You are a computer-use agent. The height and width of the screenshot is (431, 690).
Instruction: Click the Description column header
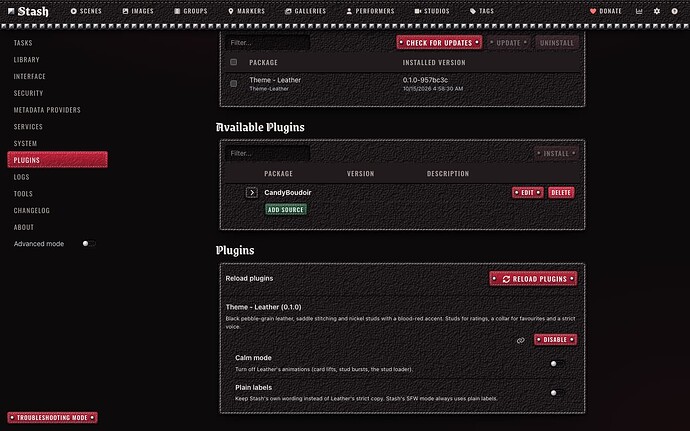[x=448, y=173]
